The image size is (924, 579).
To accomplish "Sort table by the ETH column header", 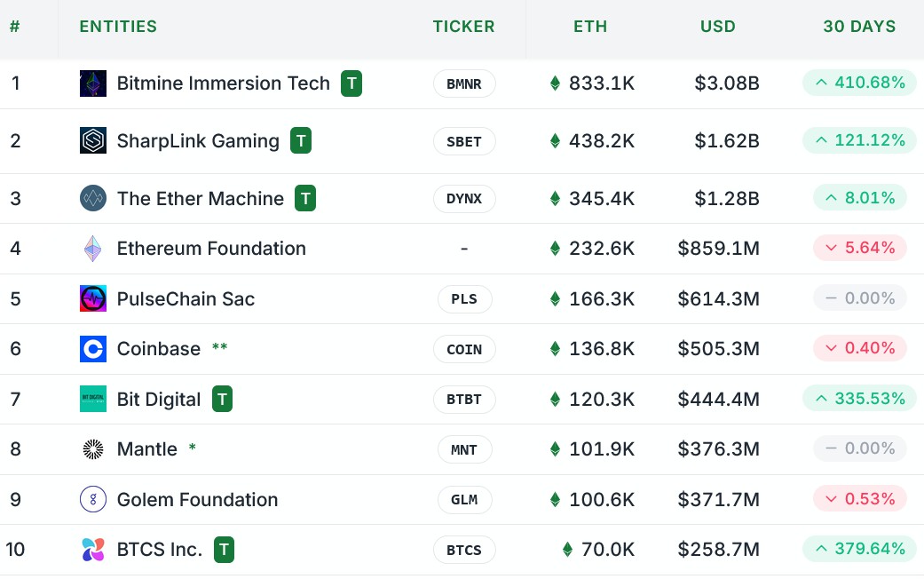I will pyautogui.click(x=590, y=27).
